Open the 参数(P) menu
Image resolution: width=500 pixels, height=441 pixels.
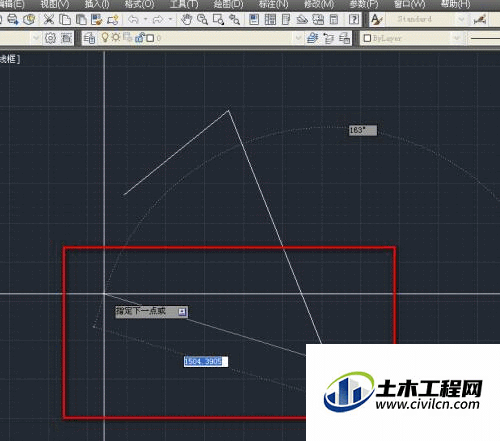[x=364, y=4]
